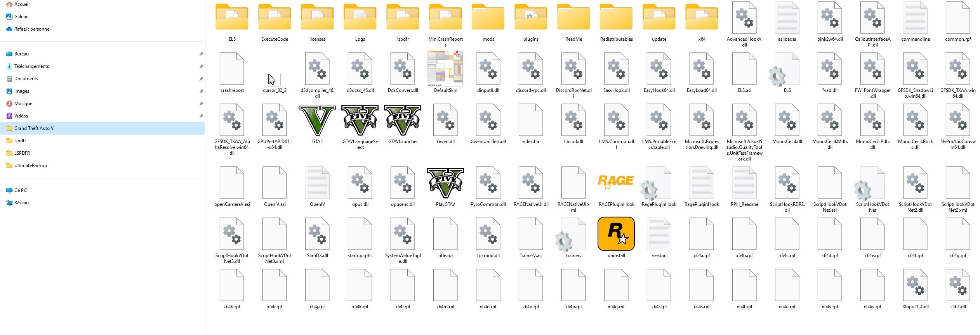Select the TrainerV.asi file
Screen dimensions: 980x335
pos(531,234)
